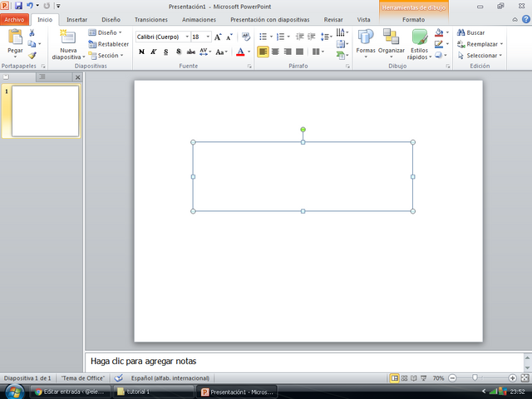Click the zoom slider handle
Image resolution: width=532 pixels, height=399 pixels.
click(x=475, y=377)
